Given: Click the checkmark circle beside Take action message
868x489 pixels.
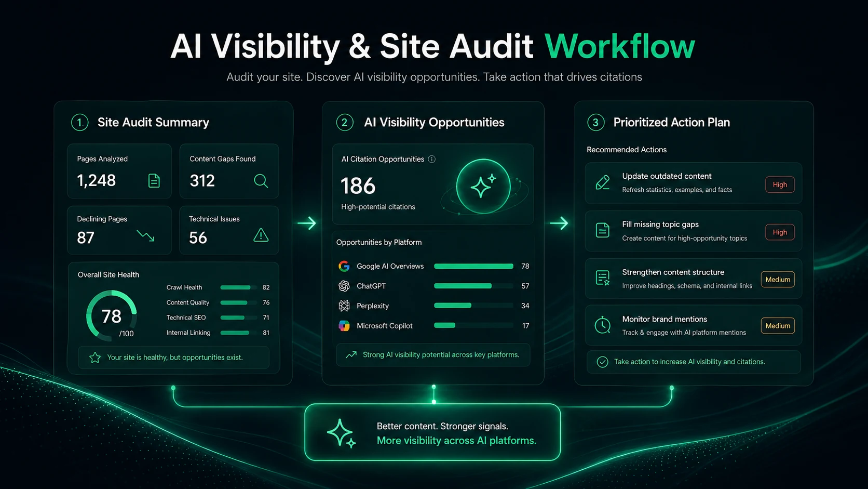Looking at the screenshot, I should point(602,362).
